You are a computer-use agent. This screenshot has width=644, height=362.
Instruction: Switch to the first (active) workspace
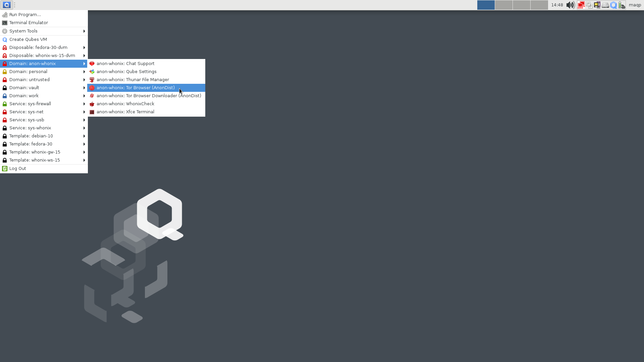[486, 5]
